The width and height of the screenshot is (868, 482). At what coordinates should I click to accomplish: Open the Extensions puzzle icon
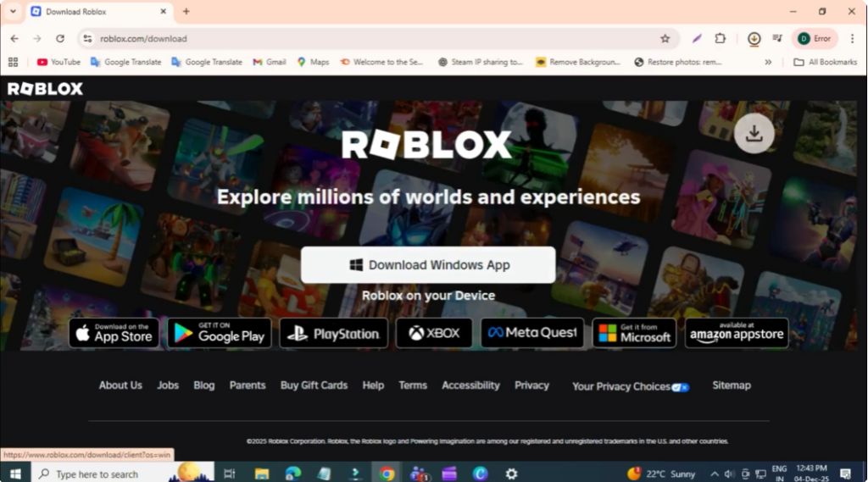pyautogui.click(x=721, y=39)
